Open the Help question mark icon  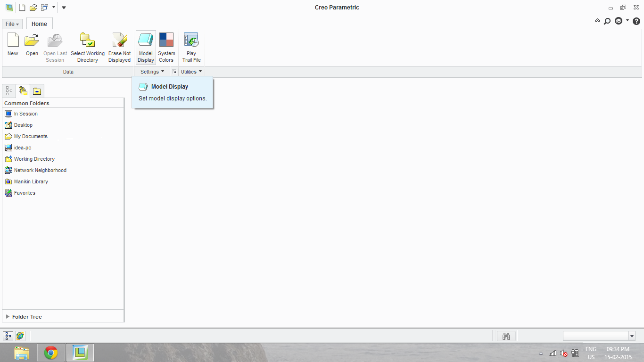pos(636,21)
